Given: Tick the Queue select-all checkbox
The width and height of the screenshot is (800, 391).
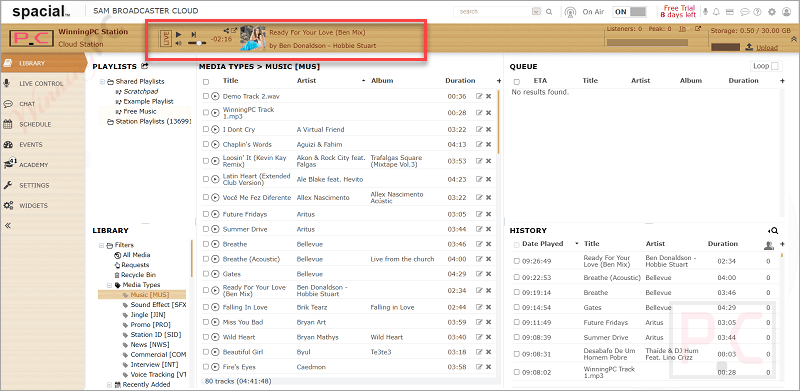Looking at the screenshot, I should [517, 82].
